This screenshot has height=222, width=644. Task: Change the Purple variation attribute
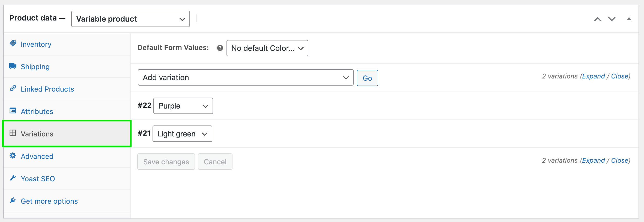click(183, 106)
